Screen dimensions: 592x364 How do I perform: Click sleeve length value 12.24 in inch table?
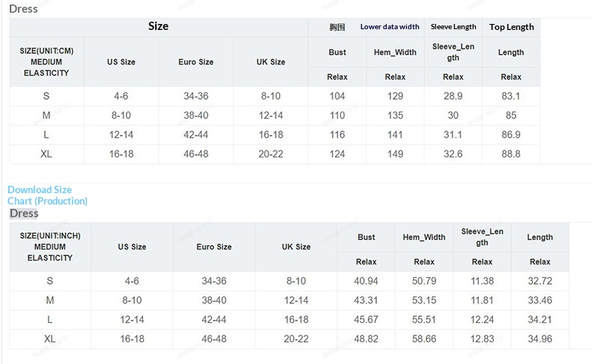[x=482, y=320]
